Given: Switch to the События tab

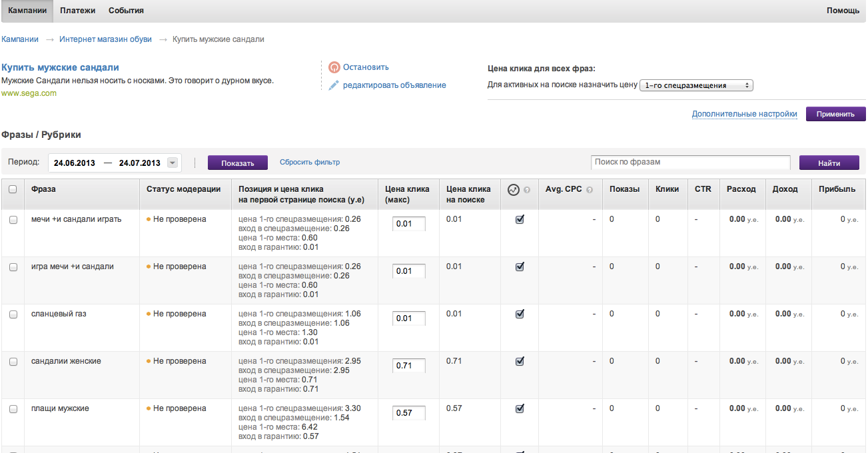Looking at the screenshot, I should (x=126, y=11).
